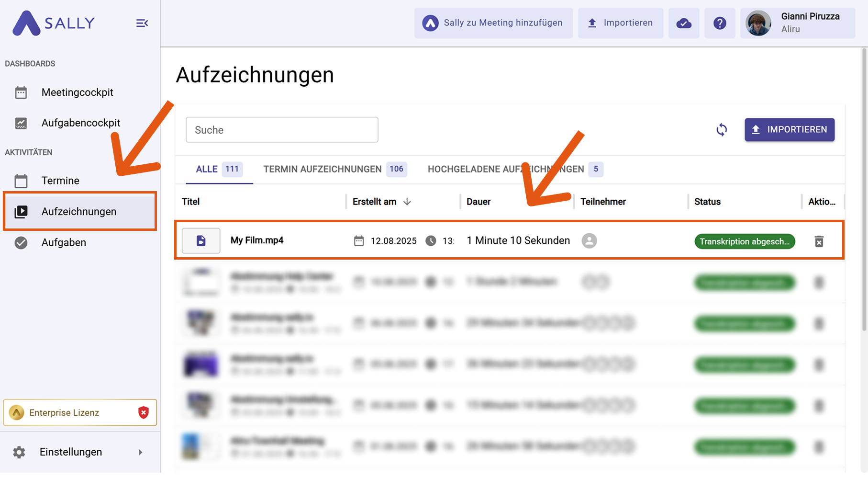The height and width of the screenshot is (479, 868).
Task: Sort by the Erstellt am column arrow
Action: tap(407, 202)
